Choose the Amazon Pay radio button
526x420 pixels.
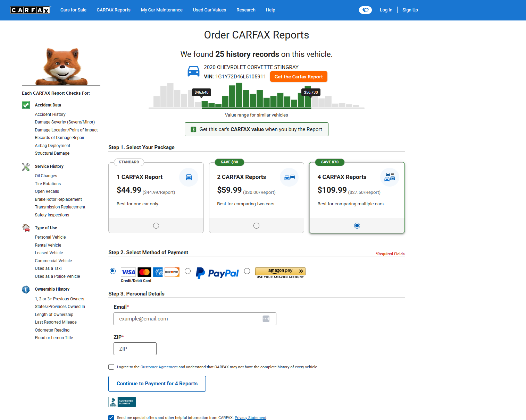tap(247, 271)
